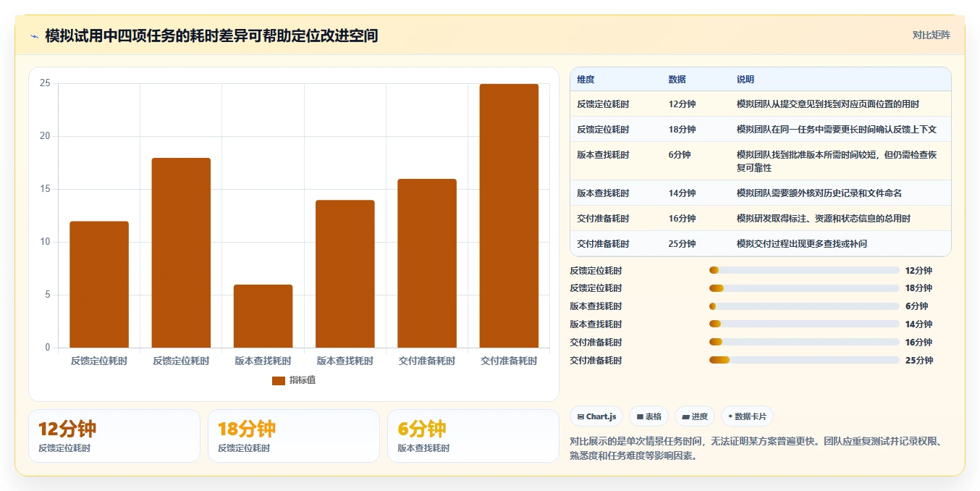Image resolution: width=980 pixels, height=491 pixels.
Task: Click 版本查找耗时 in the table's 6分钟 row
Action: [603, 155]
